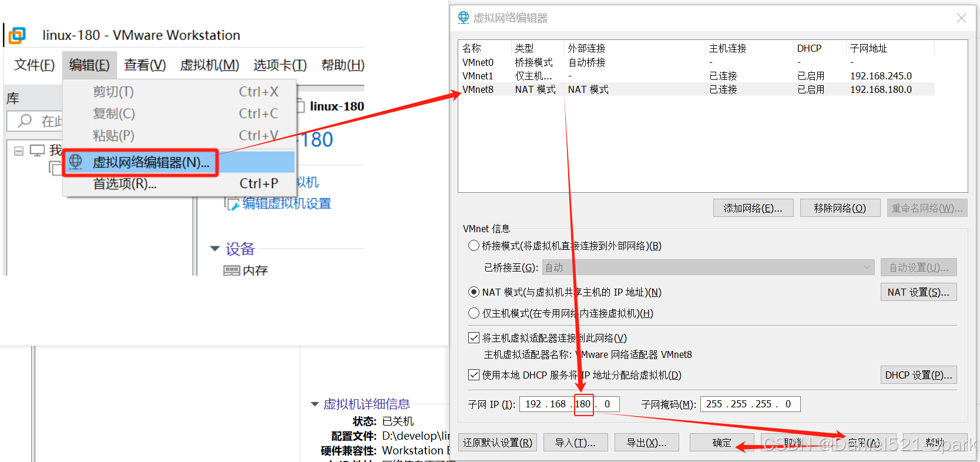The height and width of the screenshot is (462, 980).
Task: Click the 名称 column header
Action: click(x=485, y=48)
